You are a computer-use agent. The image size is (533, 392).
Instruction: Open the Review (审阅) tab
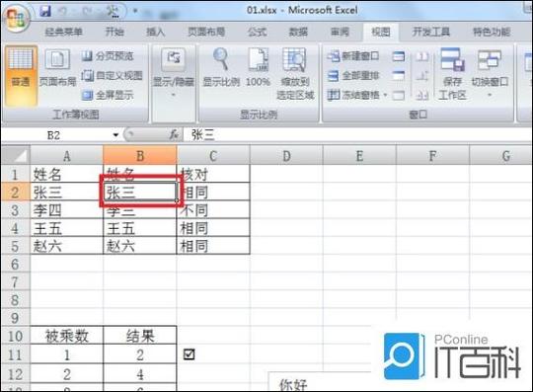[x=340, y=32]
